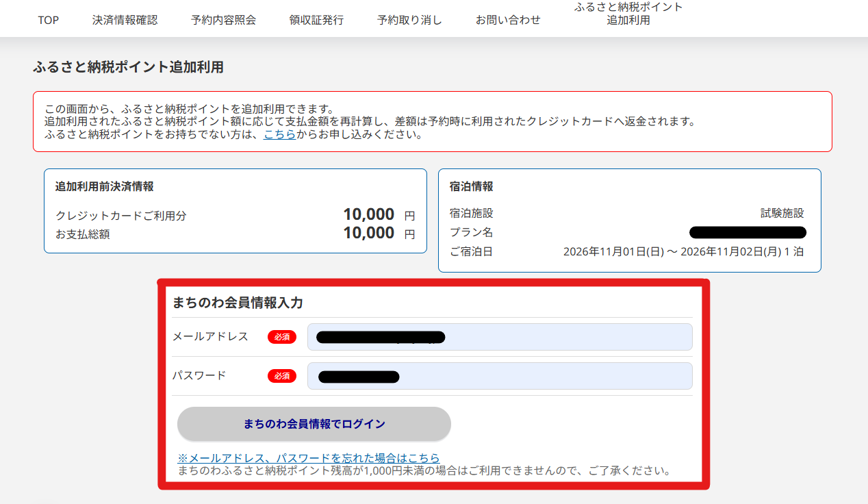The height and width of the screenshot is (504, 868).
Task: Go to 決済情報確認 in the navigation
Action: coord(125,20)
